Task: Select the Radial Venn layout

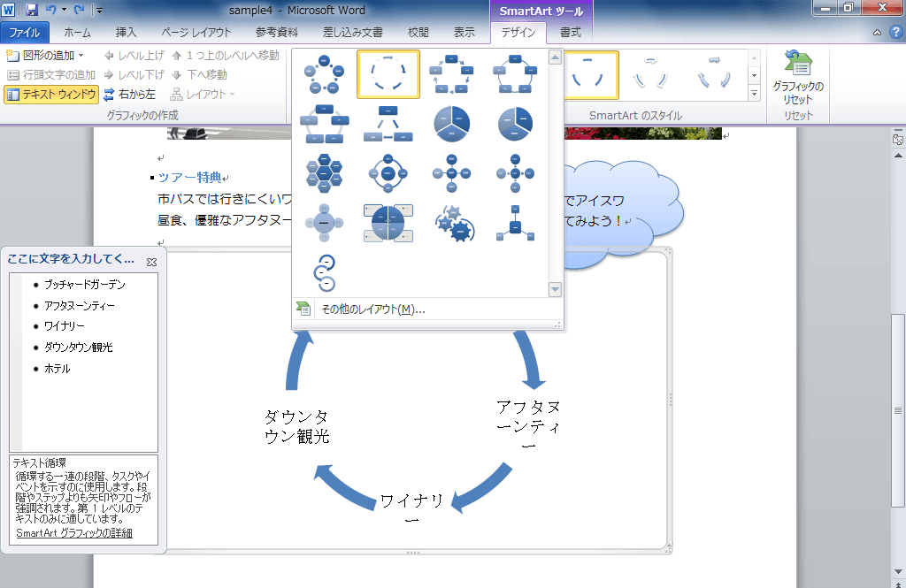Action: click(324, 223)
